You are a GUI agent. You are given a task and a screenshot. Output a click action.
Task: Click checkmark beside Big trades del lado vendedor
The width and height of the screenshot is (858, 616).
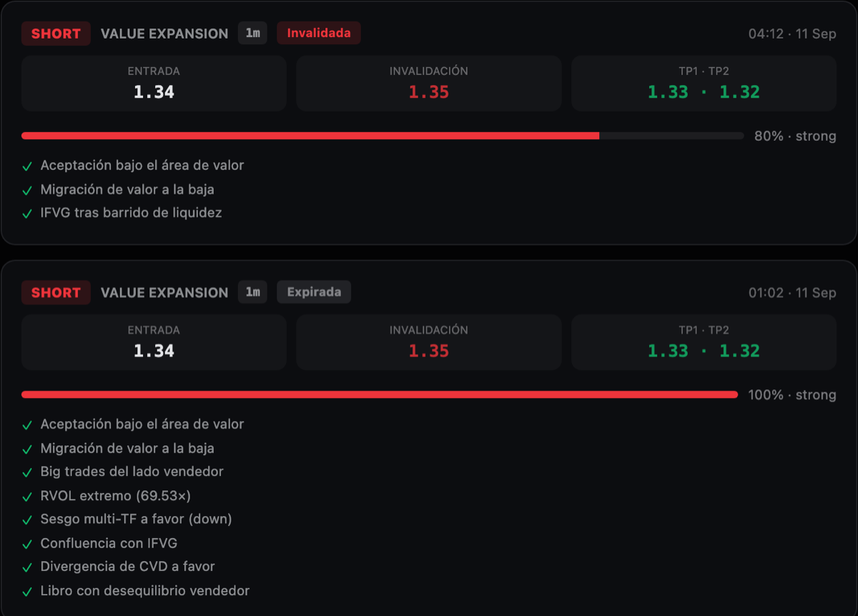[27, 472]
